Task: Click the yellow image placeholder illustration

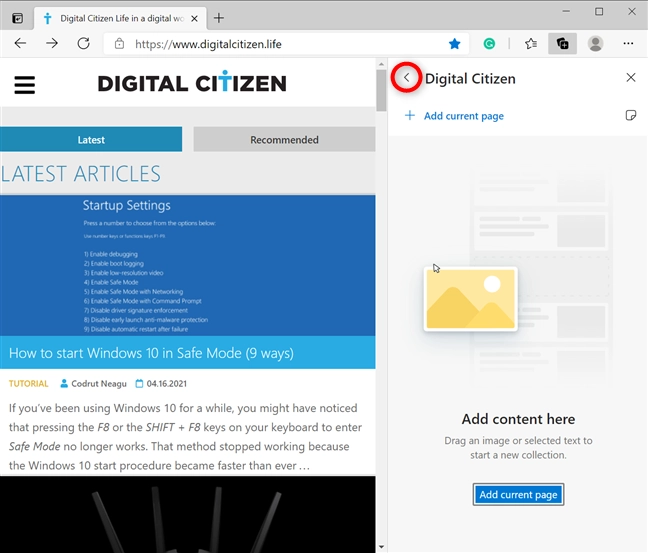Action: tap(471, 299)
